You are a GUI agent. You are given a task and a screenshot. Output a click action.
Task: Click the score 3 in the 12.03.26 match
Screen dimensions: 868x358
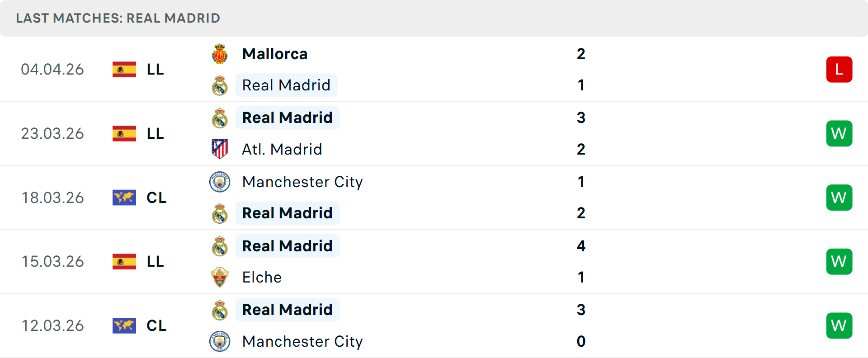pos(581,310)
